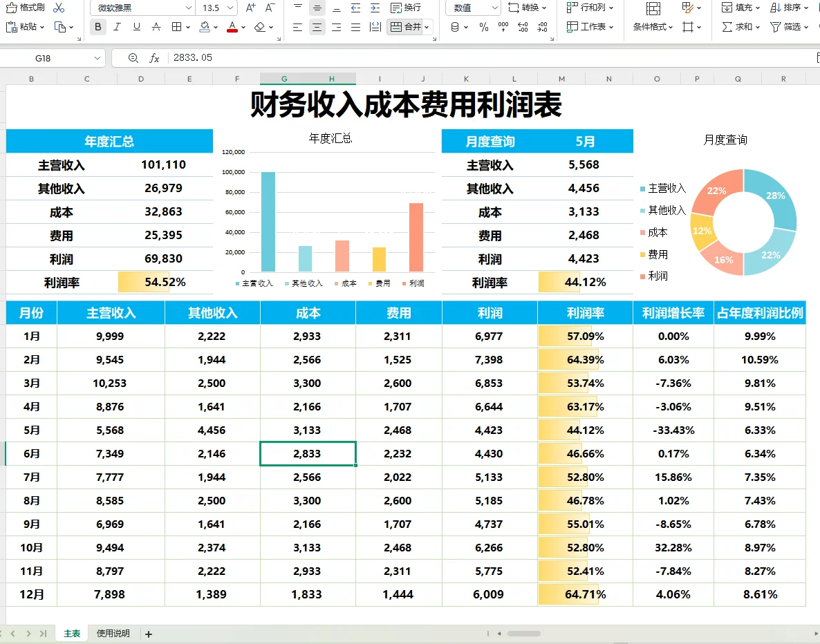Click the Filter (筛选) button

789,27
